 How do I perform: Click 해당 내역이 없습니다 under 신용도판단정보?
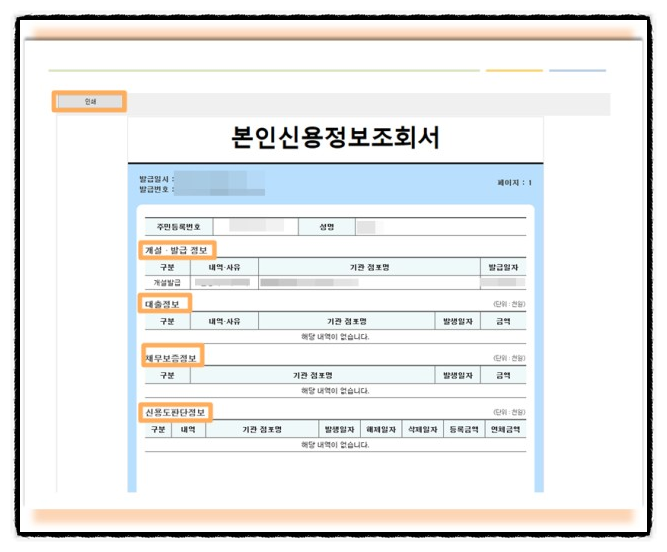(335, 444)
